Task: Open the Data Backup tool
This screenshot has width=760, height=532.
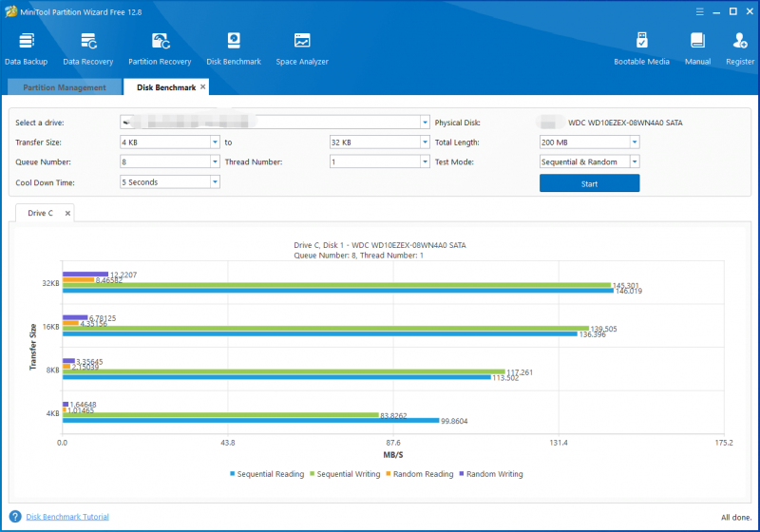Action: (27, 48)
